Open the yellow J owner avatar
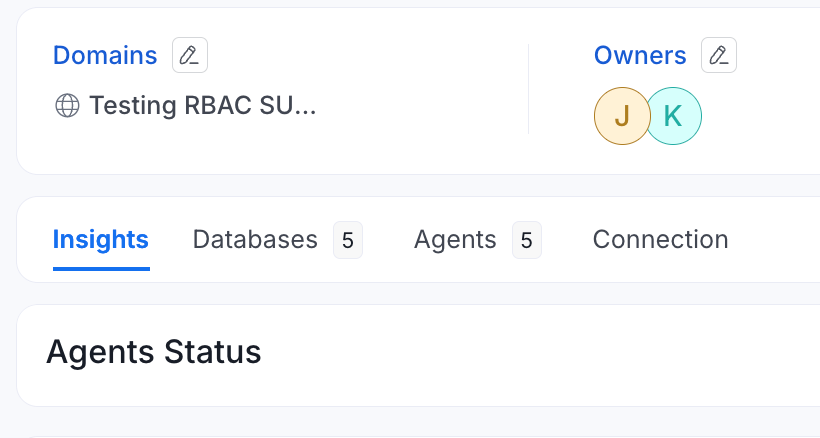Screen dimensions: 820x438 (x=622, y=116)
